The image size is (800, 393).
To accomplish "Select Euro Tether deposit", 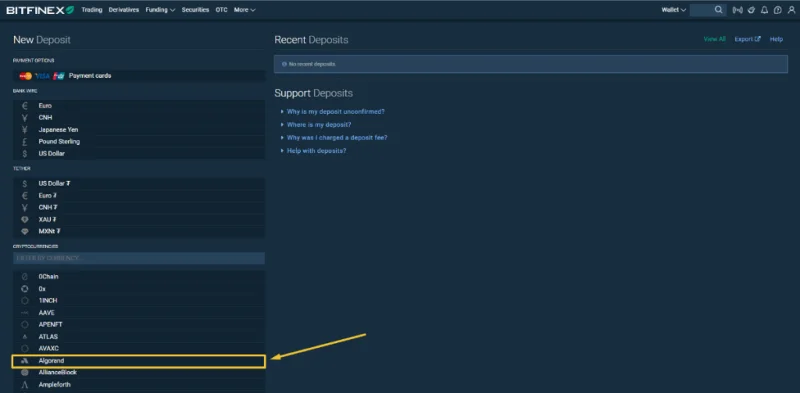I will tap(139, 195).
